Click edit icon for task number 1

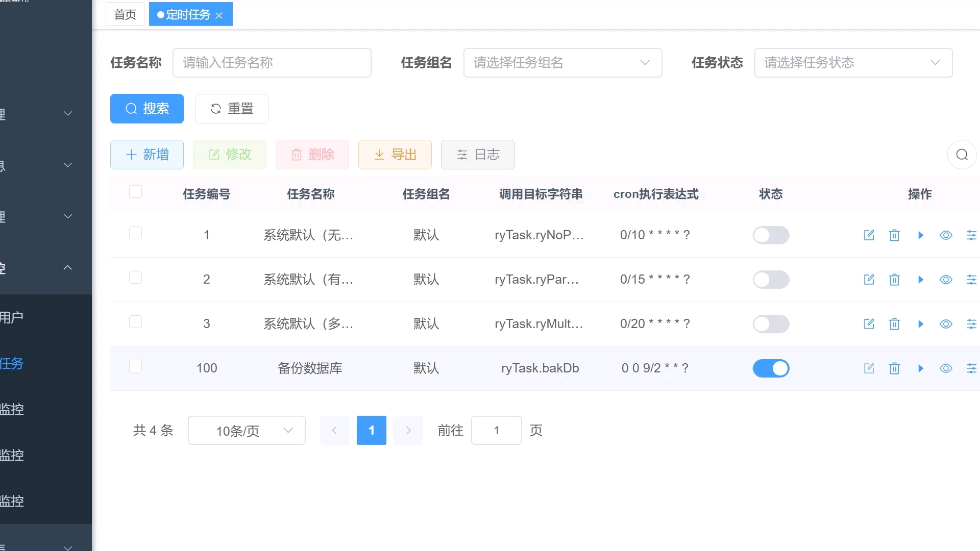(869, 235)
